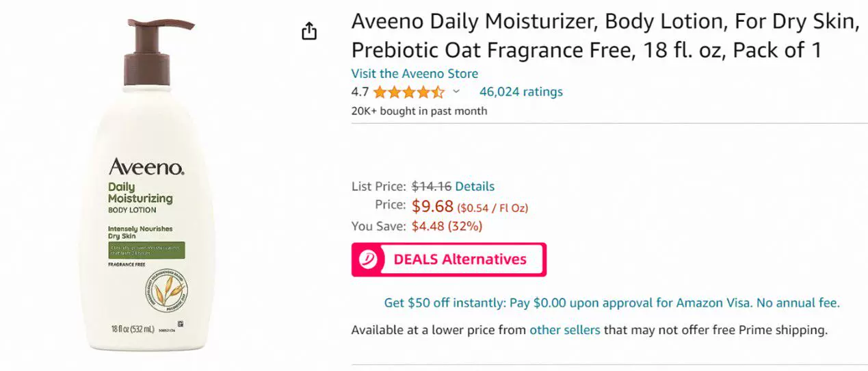Click the orange star rating icons
This screenshot has width=868, height=371.
pos(408,92)
